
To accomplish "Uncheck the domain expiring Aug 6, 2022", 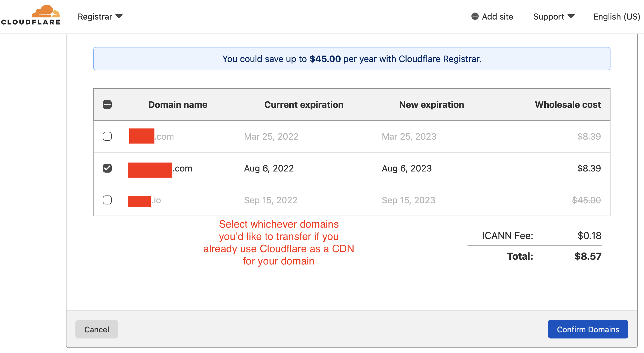I will click(107, 168).
